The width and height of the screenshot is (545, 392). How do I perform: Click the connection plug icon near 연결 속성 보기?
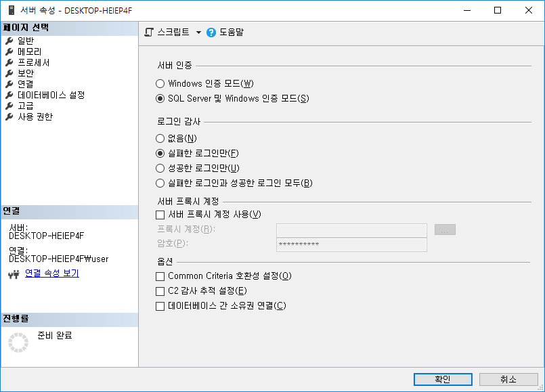click(x=14, y=275)
